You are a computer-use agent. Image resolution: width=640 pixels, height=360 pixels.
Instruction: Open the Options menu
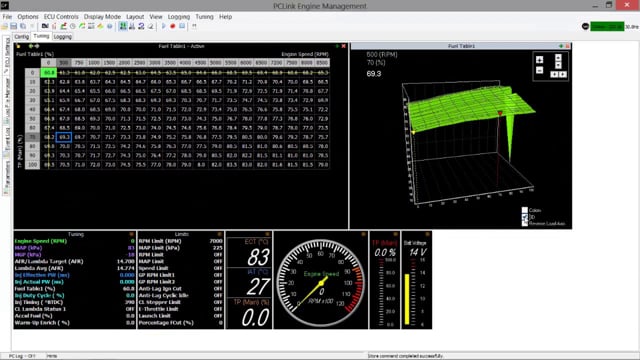pos(28,17)
